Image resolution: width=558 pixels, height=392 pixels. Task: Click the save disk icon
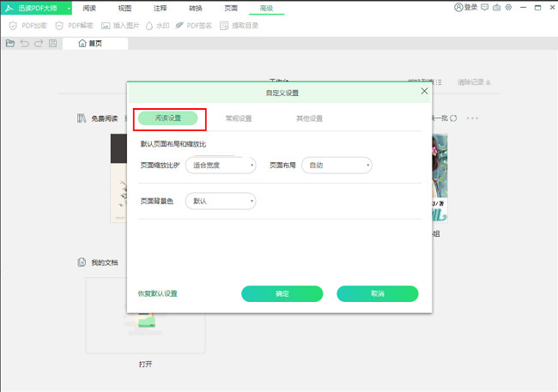coord(53,43)
